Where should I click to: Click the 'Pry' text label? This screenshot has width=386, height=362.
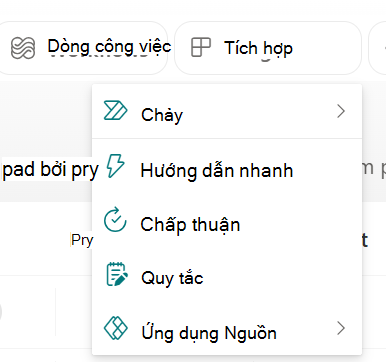tap(82, 240)
